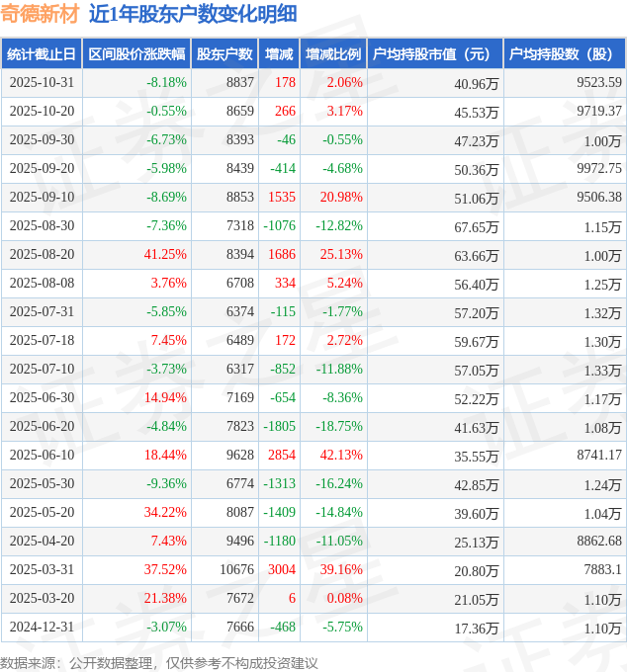The height and width of the screenshot is (672, 627).
Task: Click the 户均持股数（股） column header
Action: [x=565, y=54]
